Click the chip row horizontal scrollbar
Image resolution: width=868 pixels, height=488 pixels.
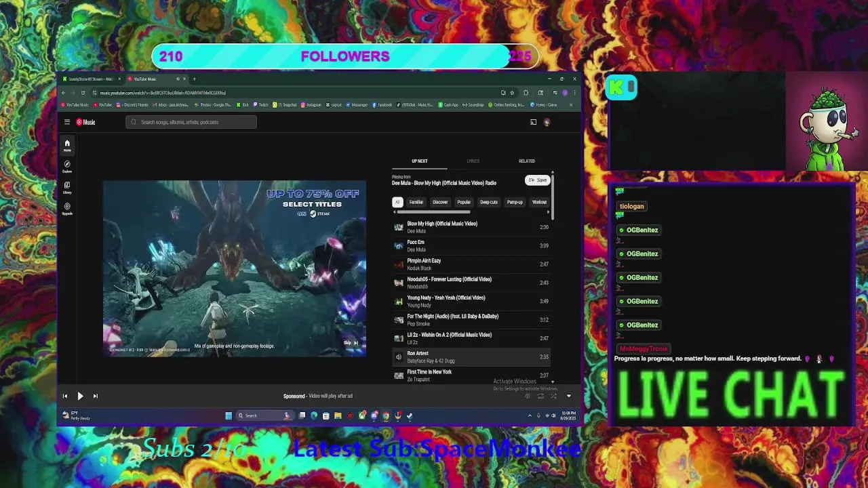(433, 212)
